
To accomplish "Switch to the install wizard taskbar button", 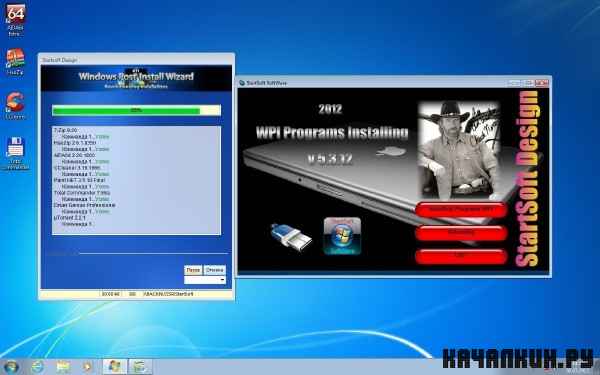I will coord(140,367).
